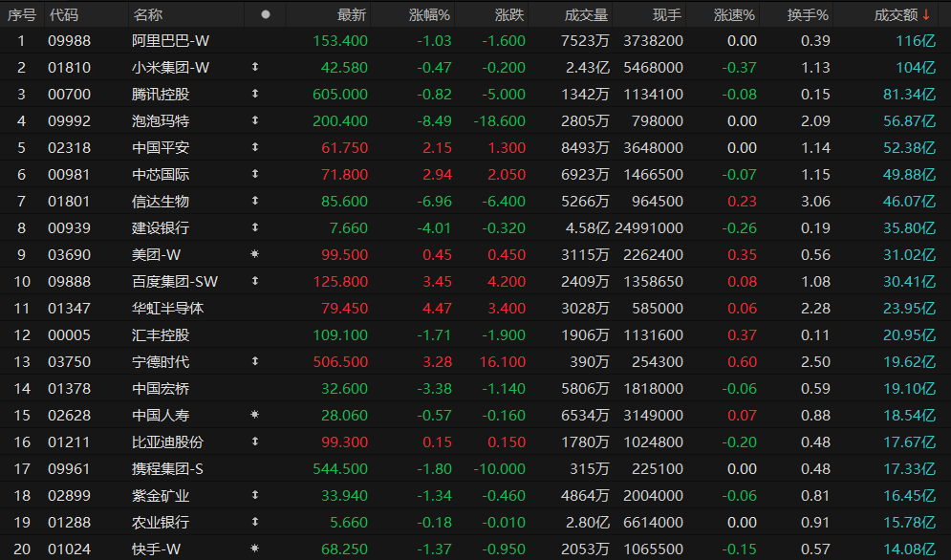The width and height of the screenshot is (951, 560).
Task: Select the 中国宏桥 stock name
Action: tap(161, 388)
